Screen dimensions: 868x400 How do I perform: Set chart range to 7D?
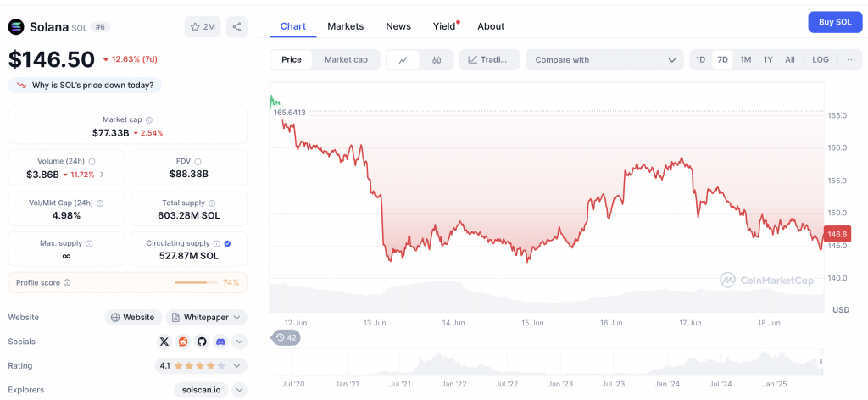tap(722, 60)
